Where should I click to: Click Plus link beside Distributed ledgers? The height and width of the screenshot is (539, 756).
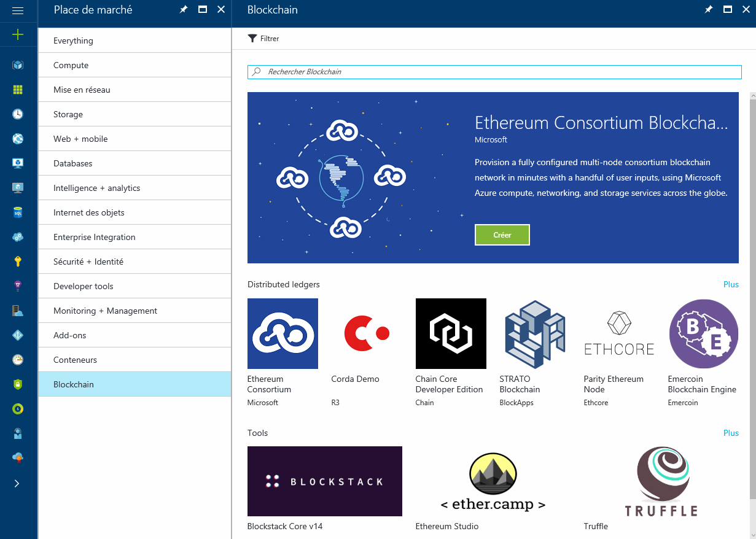[x=731, y=284]
